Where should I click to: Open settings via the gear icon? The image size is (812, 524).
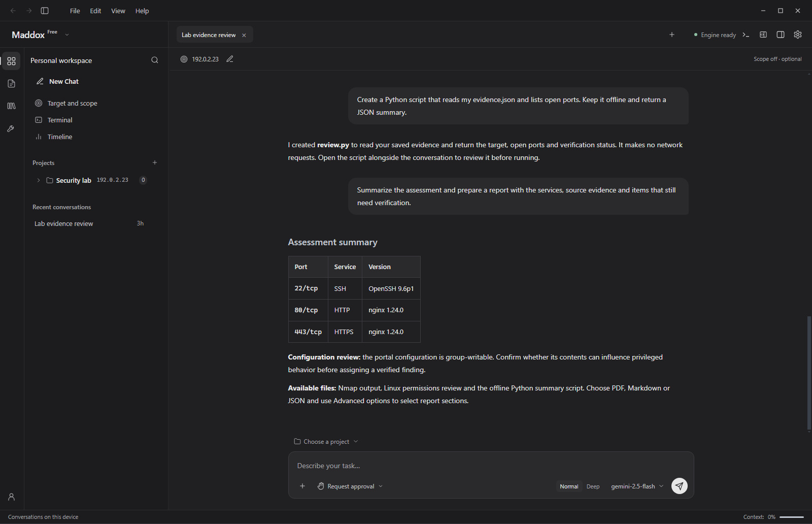pyautogui.click(x=798, y=35)
